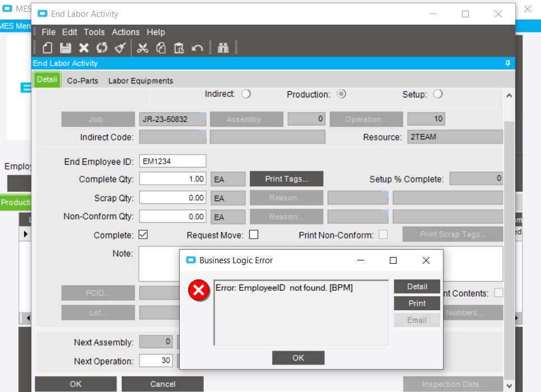Click the Delete (X) toolbar icon
This screenshot has width=541, height=392.
83,48
